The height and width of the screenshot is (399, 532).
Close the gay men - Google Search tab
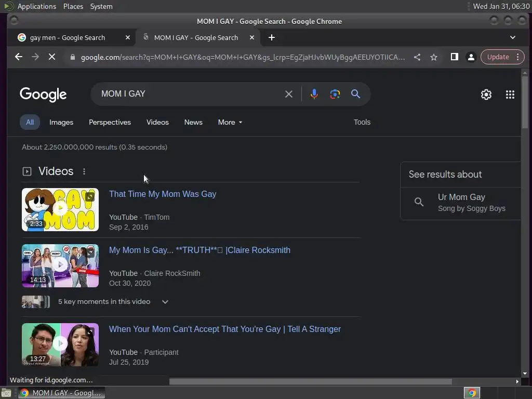[x=128, y=37]
